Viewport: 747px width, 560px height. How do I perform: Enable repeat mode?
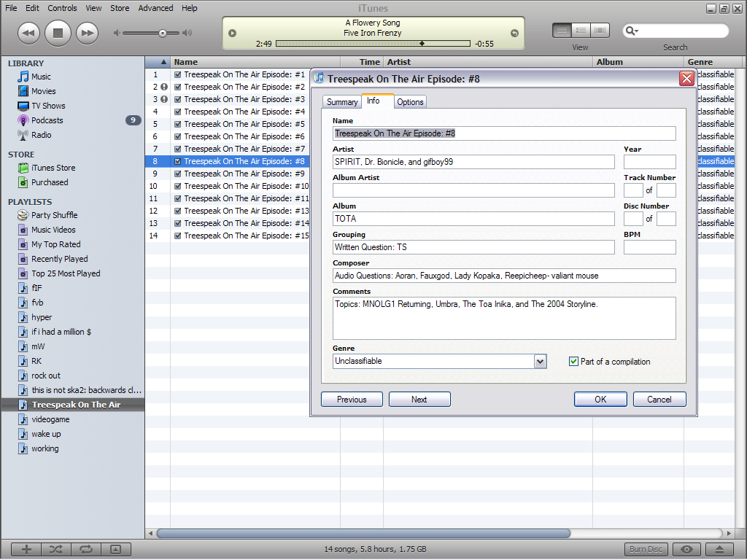tap(86, 549)
